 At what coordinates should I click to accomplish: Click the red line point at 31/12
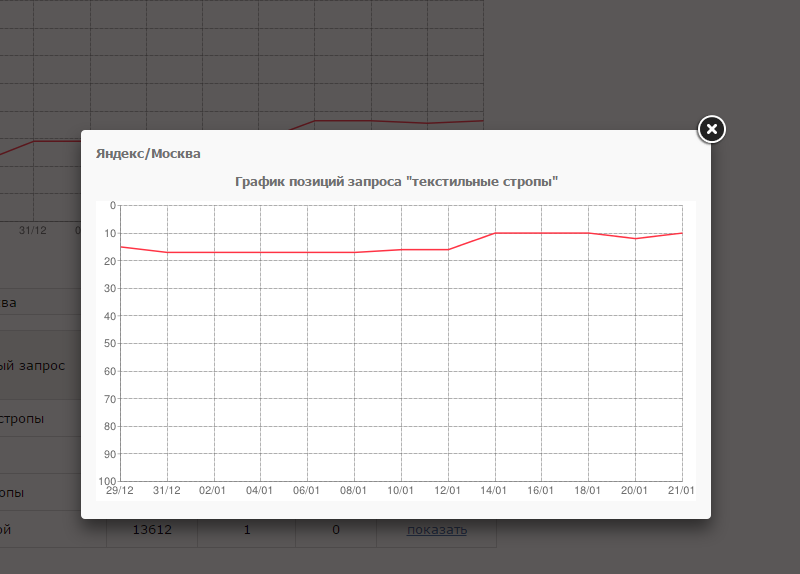167,252
